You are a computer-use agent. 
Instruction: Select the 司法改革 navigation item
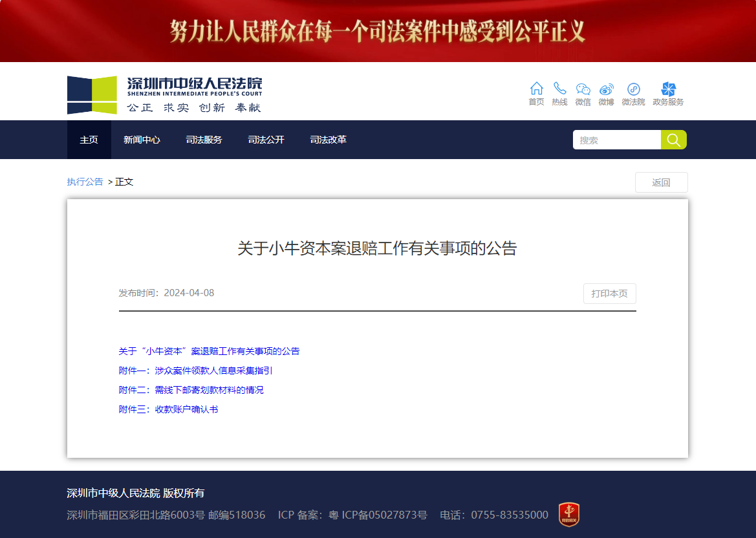328,140
